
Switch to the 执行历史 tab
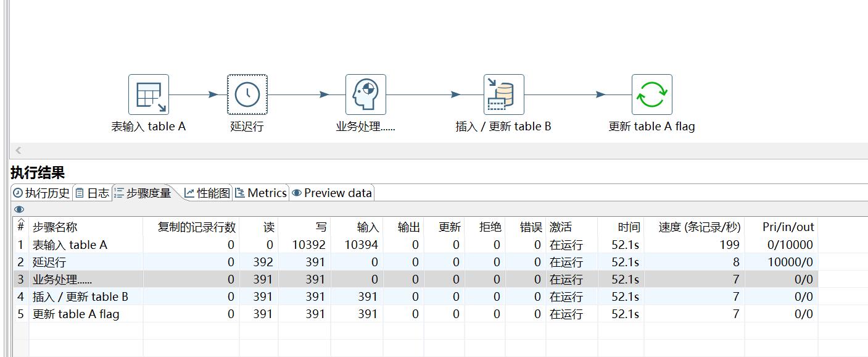coord(42,193)
